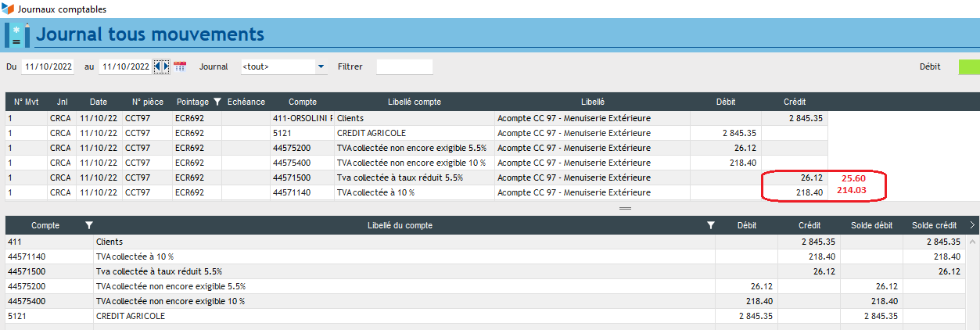This screenshot has height=330, width=980.
Task: Advance date with right arrow
Action: click(x=164, y=67)
